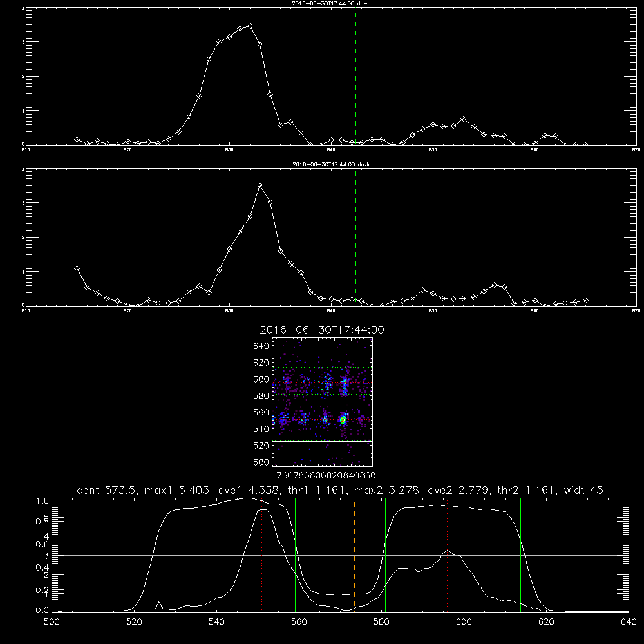Click the blue dotted threshold line in bottom plot

pos(340,591)
